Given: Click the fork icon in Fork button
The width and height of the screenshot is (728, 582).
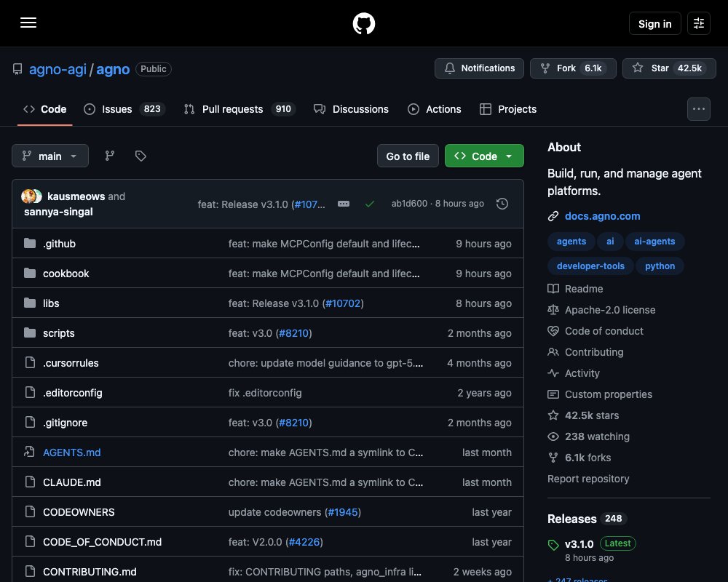Looking at the screenshot, I should click(x=545, y=68).
